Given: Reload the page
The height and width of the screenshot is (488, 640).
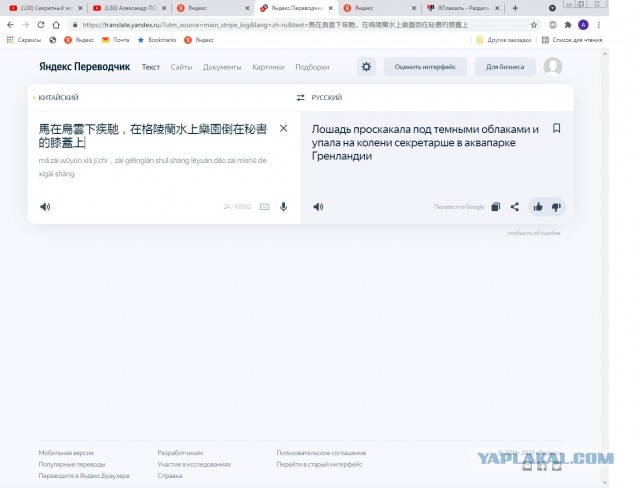Looking at the screenshot, I should click(41, 25).
